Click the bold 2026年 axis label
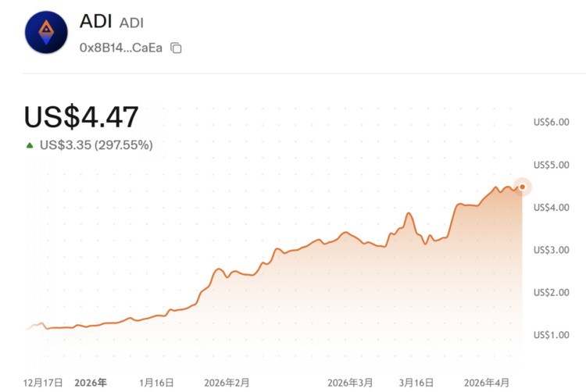Screen dimensions: 586x392 click(91, 383)
